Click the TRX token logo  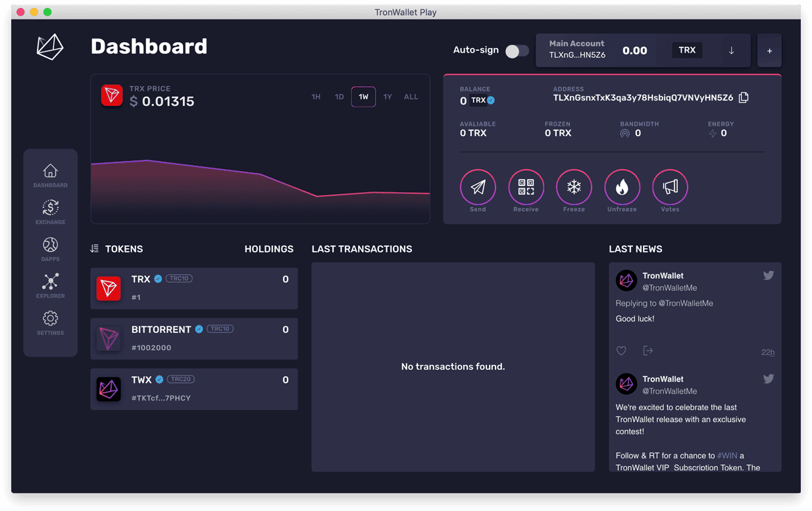(109, 288)
